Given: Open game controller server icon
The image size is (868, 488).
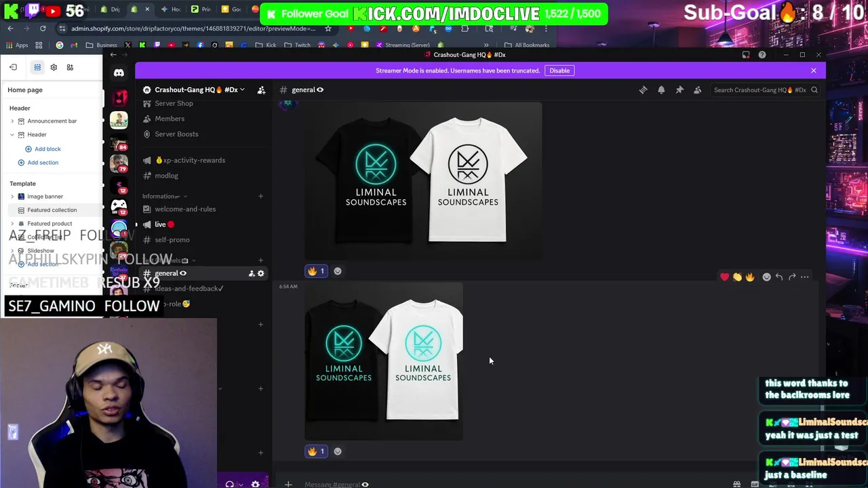Looking at the screenshot, I should [119, 206].
